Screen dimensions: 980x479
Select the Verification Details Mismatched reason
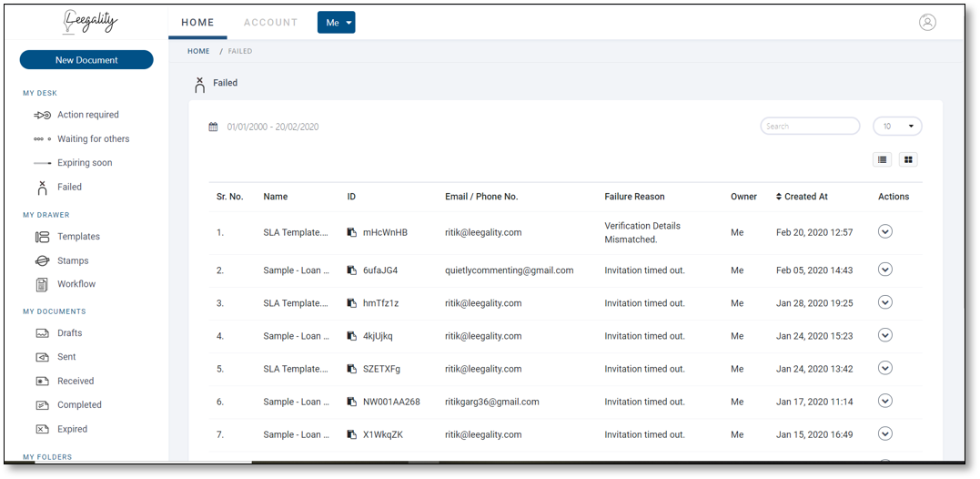(x=642, y=232)
